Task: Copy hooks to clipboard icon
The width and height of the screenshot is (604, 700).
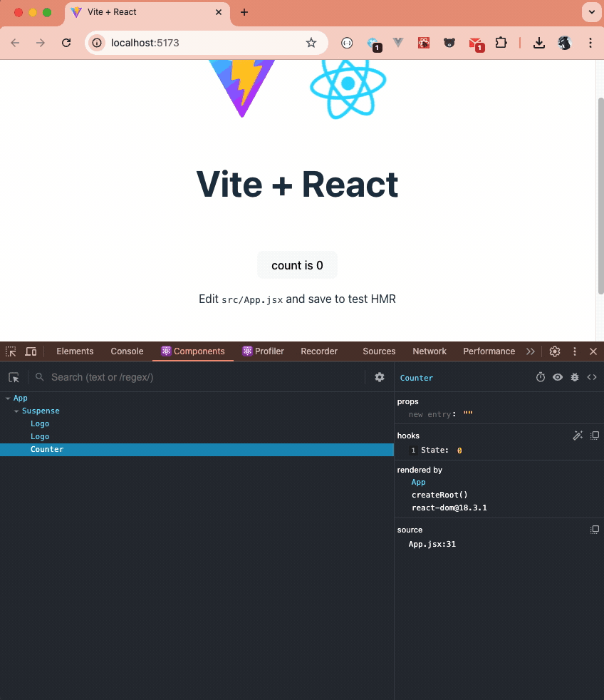Action: [595, 436]
